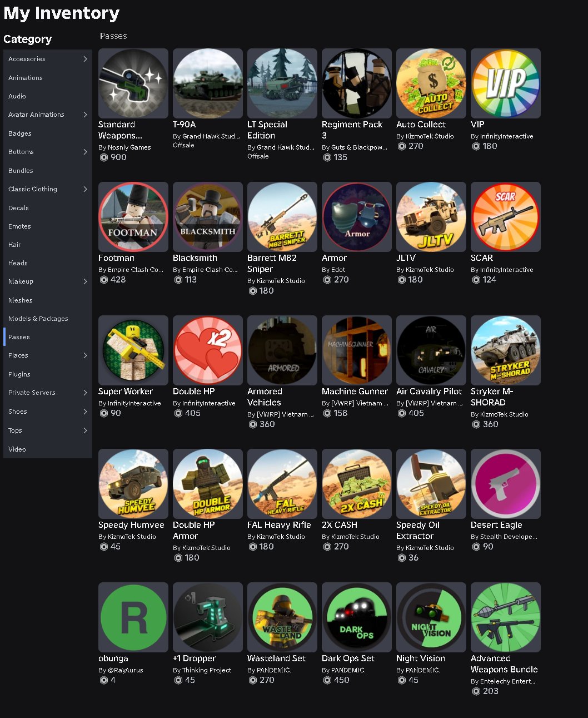Open the T-90A tank thumbnail
588x718 pixels.
point(208,83)
